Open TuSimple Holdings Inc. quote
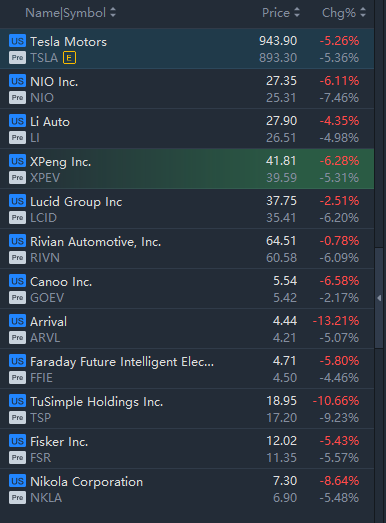Image resolution: width=386 pixels, height=523 pixels. click(187, 409)
